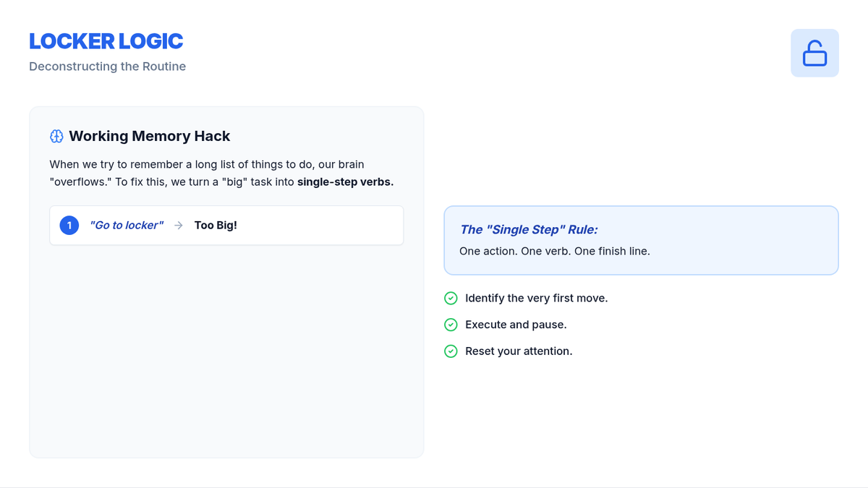
Task: Click the "Deconstructing the Routine" subtitle
Action: click(107, 67)
